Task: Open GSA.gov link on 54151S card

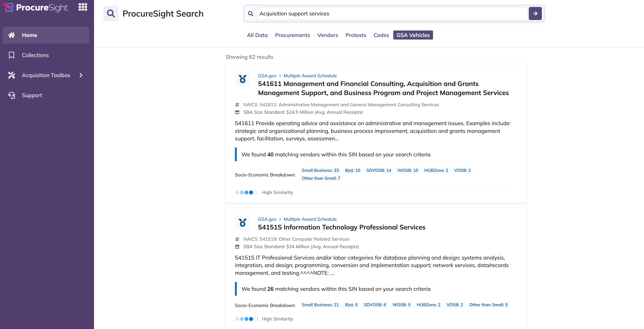Action: 267,219
